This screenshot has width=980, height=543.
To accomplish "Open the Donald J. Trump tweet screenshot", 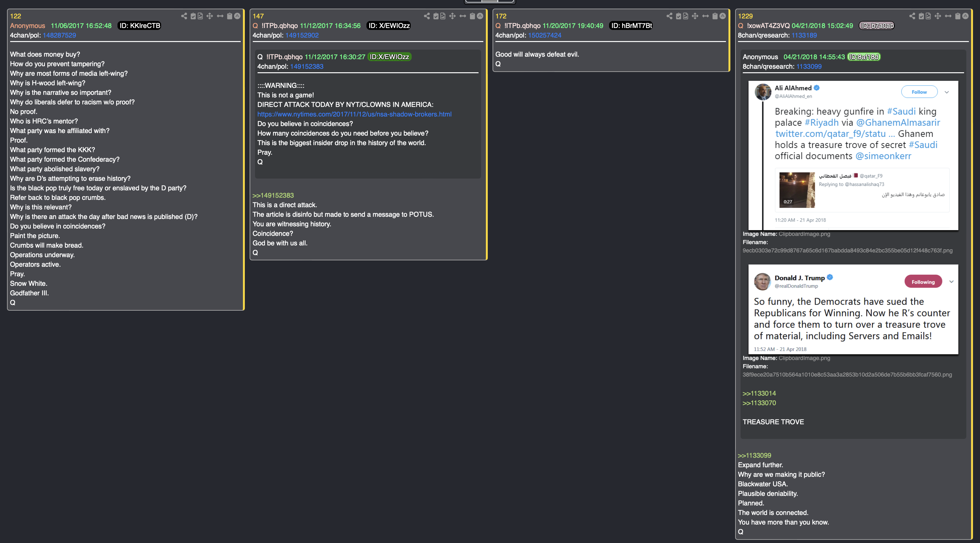I will click(853, 309).
